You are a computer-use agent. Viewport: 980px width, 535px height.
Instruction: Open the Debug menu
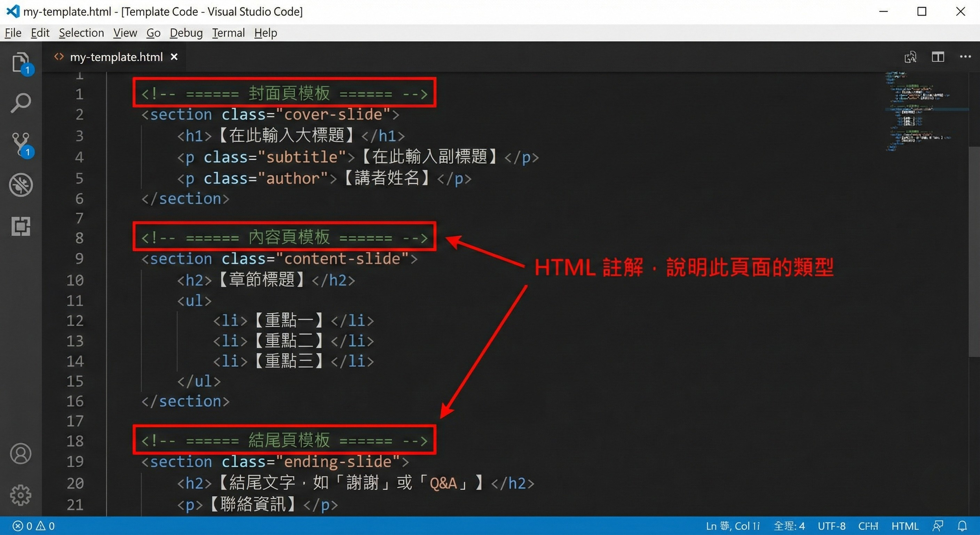(186, 33)
